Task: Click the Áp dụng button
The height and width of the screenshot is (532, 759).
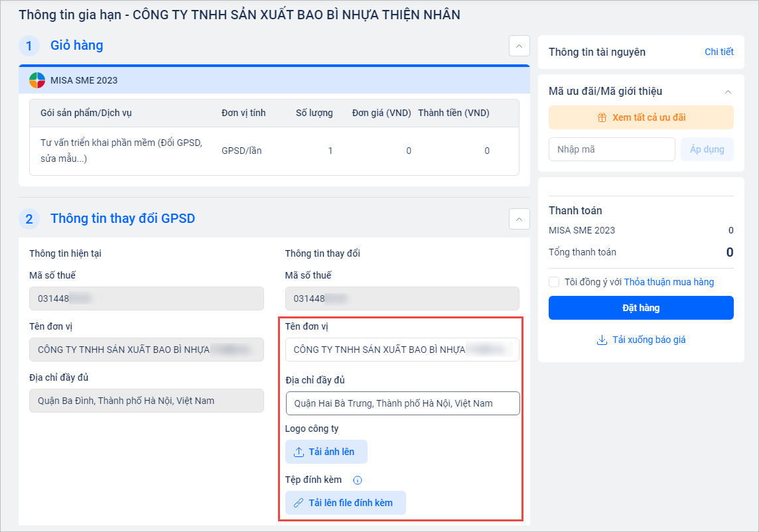Action: coord(707,149)
